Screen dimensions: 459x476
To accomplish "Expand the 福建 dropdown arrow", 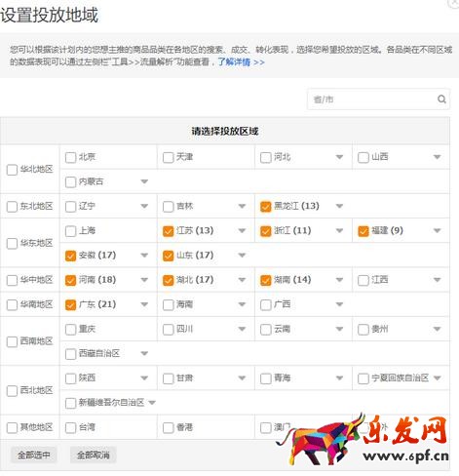I will [x=438, y=231].
